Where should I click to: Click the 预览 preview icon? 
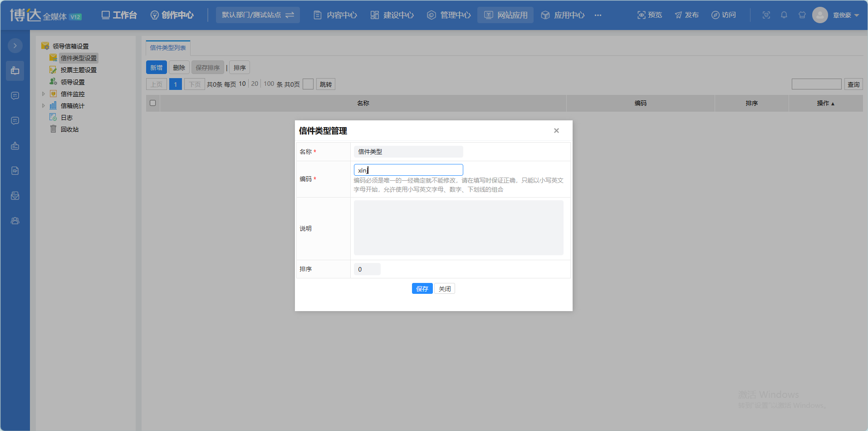tap(641, 15)
